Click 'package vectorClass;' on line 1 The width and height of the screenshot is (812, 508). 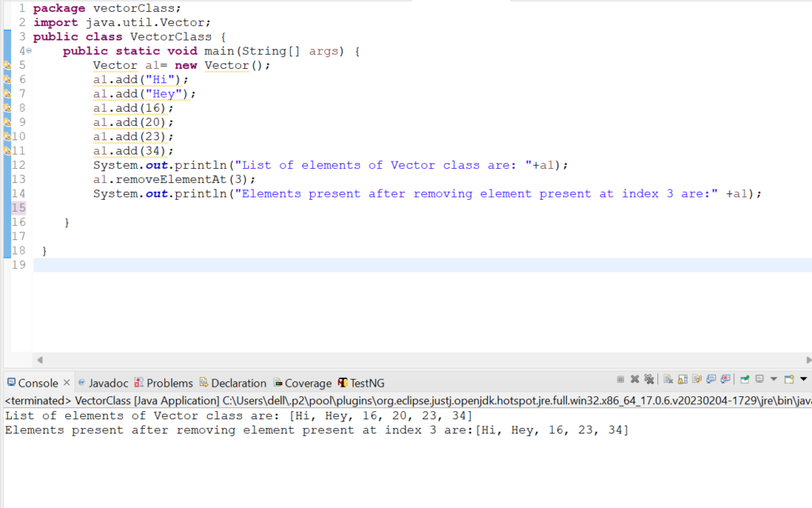point(107,8)
